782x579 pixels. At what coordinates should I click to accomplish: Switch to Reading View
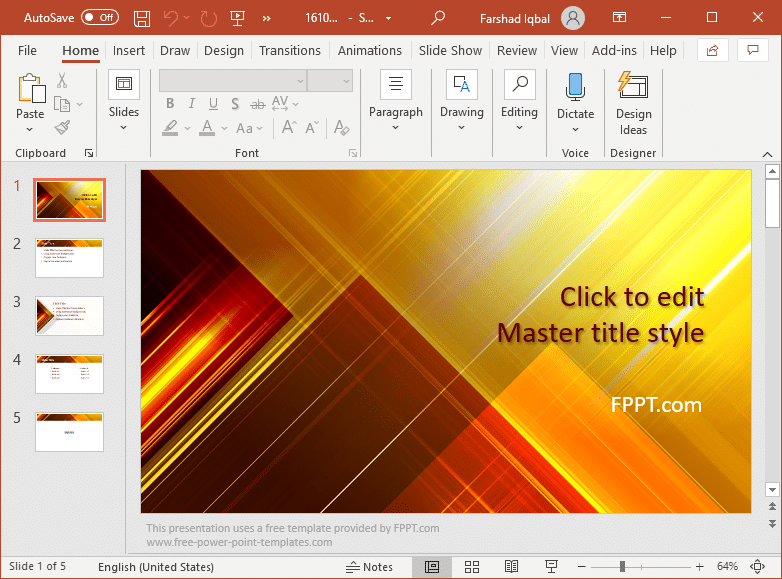511,567
